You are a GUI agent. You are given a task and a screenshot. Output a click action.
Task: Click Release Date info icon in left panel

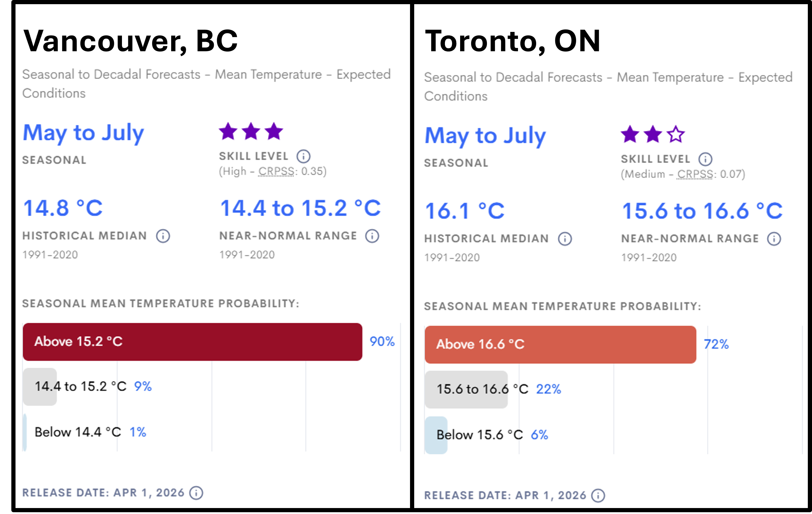[196, 493]
